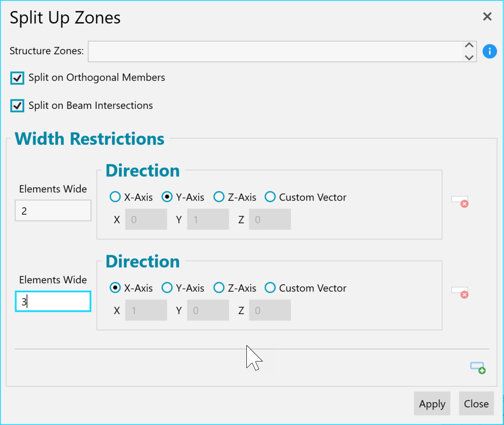Select Y-Axis in the second Direction group
The height and width of the screenshot is (425, 504).
(x=167, y=288)
